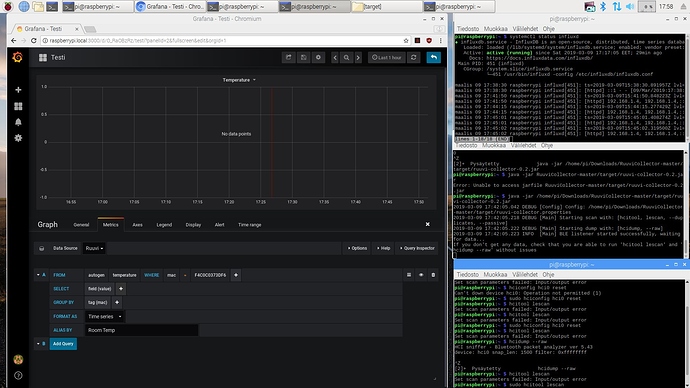
Task: Switch to the Alert tab
Action: 219,225
